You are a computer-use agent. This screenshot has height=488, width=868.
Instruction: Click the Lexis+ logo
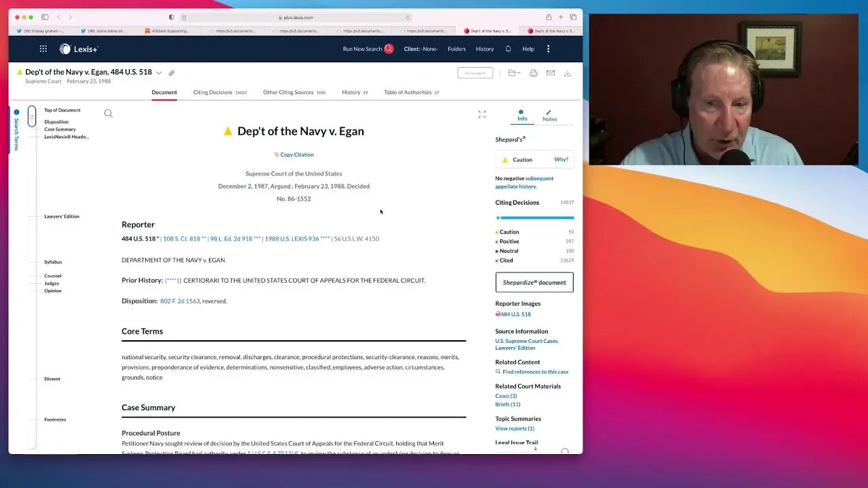[x=79, y=49]
